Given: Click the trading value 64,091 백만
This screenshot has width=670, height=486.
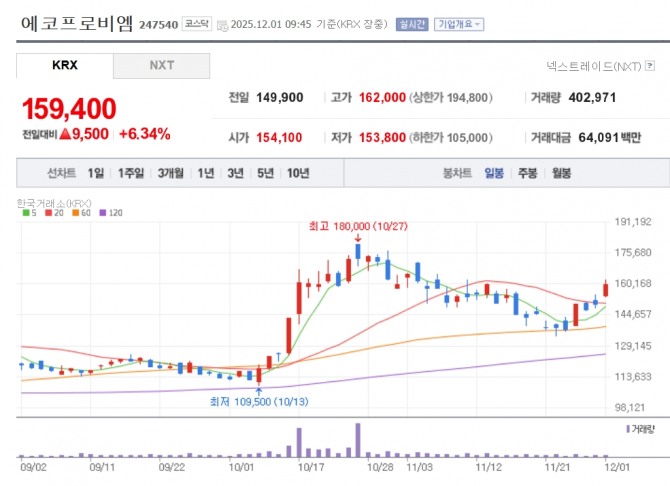Looking at the screenshot, I should click(x=610, y=138).
